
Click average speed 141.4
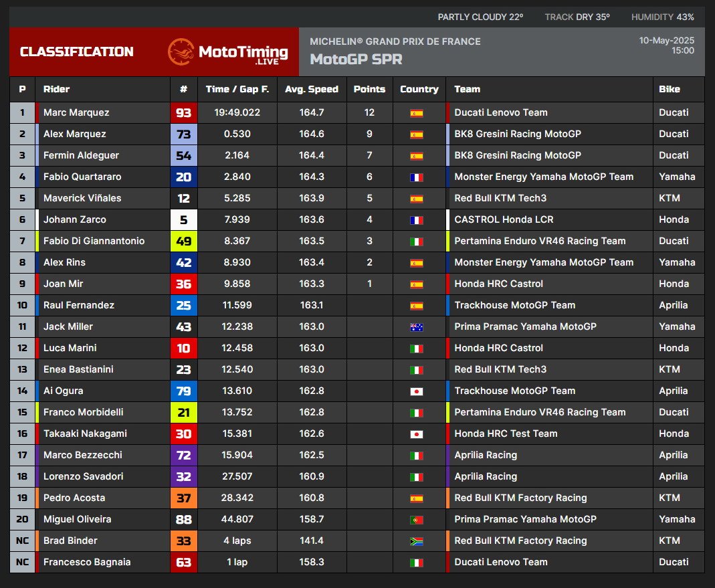pos(312,541)
